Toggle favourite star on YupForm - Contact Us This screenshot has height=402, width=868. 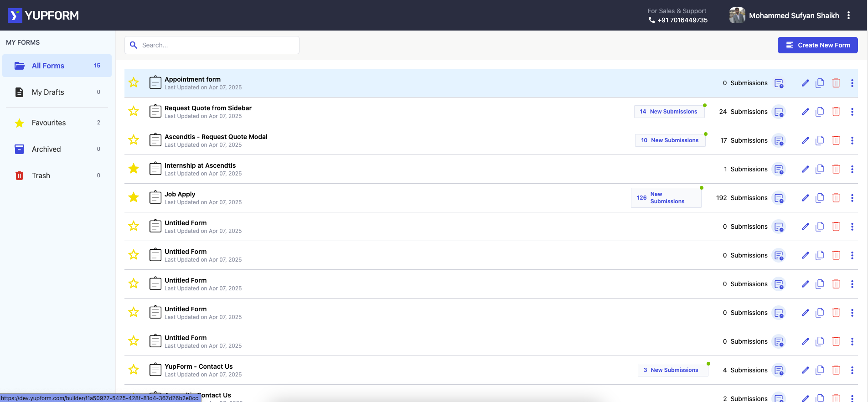pos(134,370)
